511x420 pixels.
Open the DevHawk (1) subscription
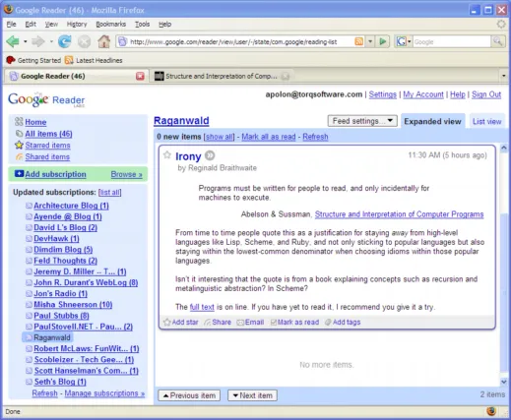pyautogui.click(x=56, y=238)
